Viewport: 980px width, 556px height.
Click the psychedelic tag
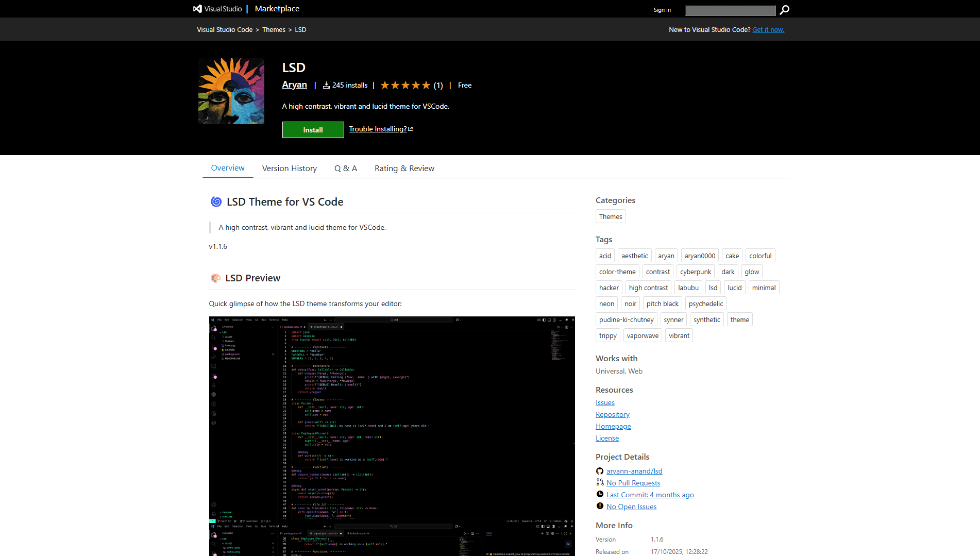click(706, 304)
